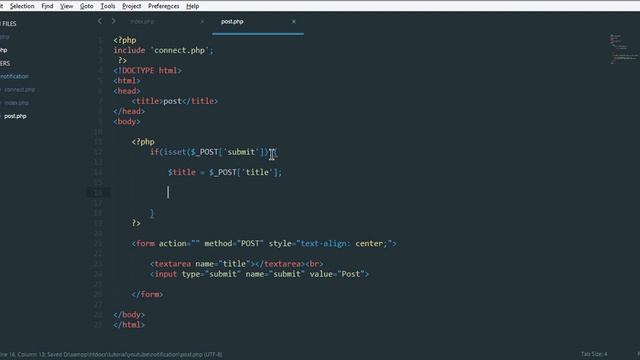Click the closing brace of if block
640x360 pixels.
(152, 213)
